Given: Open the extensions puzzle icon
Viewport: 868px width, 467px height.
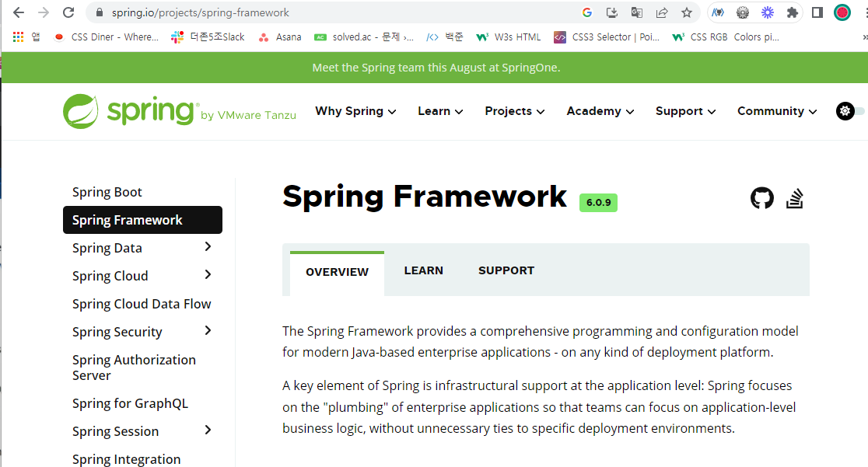Looking at the screenshot, I should point(792,12).
